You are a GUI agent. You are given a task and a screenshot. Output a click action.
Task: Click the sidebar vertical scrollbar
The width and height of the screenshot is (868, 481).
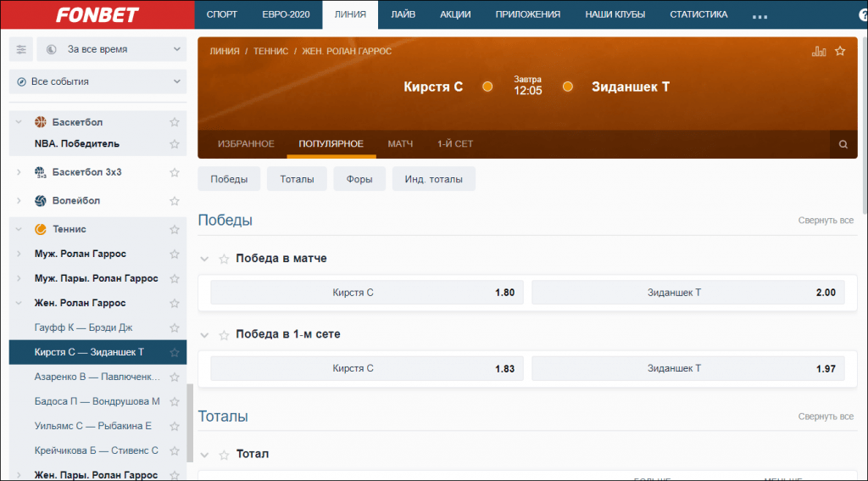click(x=190, y=424)
